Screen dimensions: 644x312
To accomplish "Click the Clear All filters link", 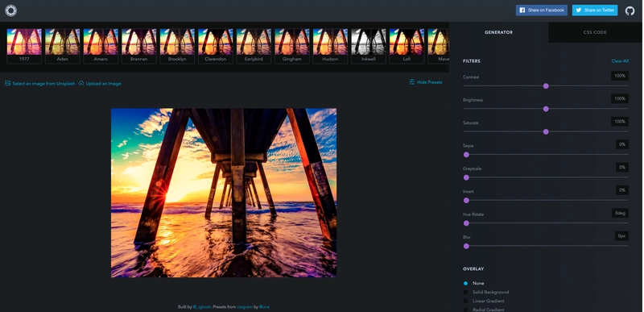I will tap(620, 60).
